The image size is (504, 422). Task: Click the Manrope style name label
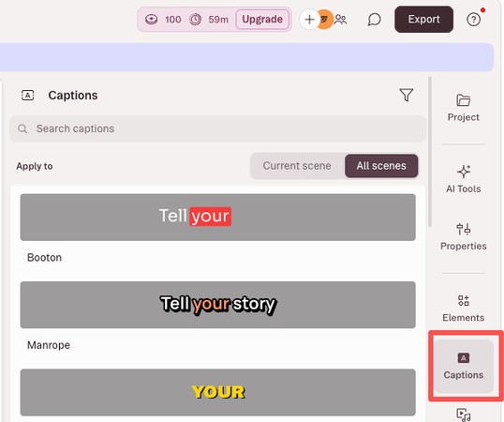[x=49, y=345]
